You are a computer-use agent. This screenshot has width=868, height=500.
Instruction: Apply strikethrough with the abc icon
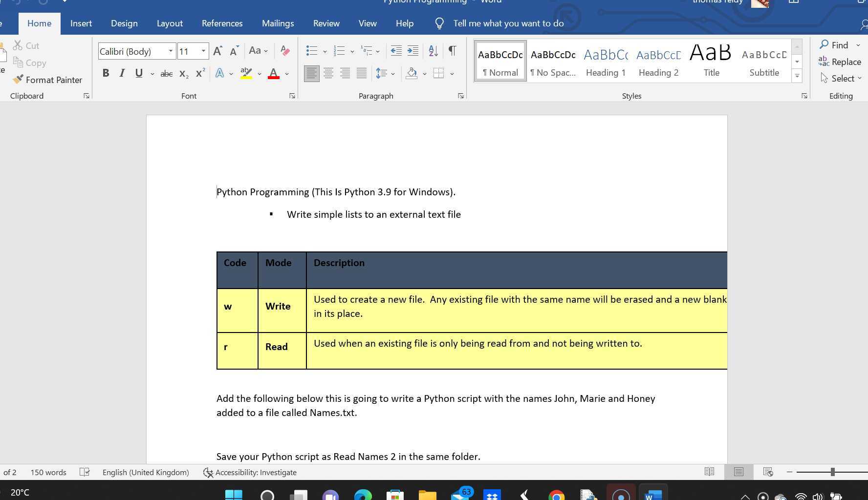pos(166,74)
